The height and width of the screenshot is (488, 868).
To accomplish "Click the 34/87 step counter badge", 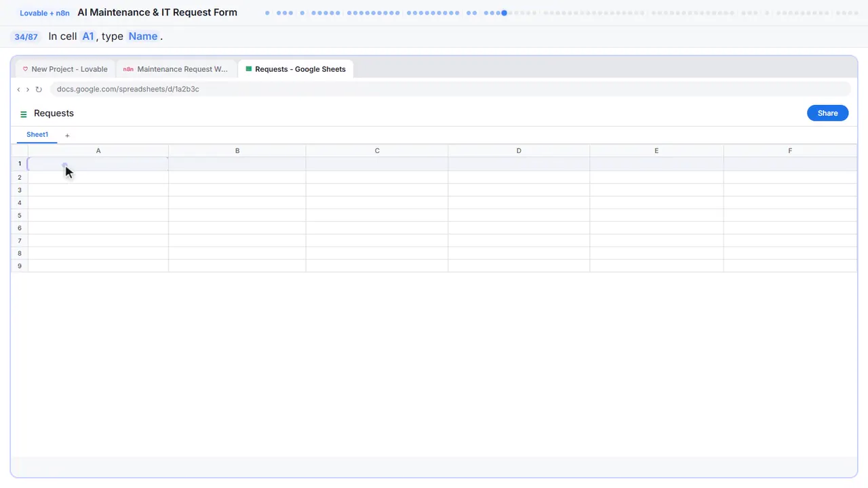I will 26,37.
